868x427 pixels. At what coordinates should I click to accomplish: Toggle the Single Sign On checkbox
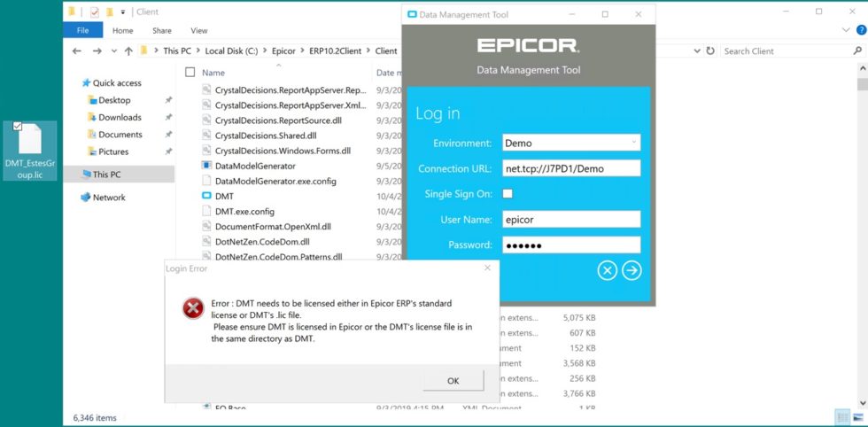click(x=507, y=193)
